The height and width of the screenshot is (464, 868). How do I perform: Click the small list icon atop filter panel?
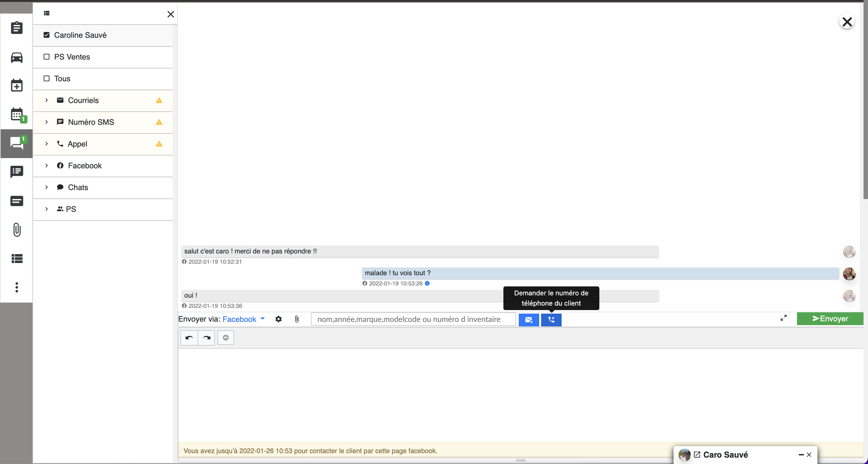[x=46, y=13]
